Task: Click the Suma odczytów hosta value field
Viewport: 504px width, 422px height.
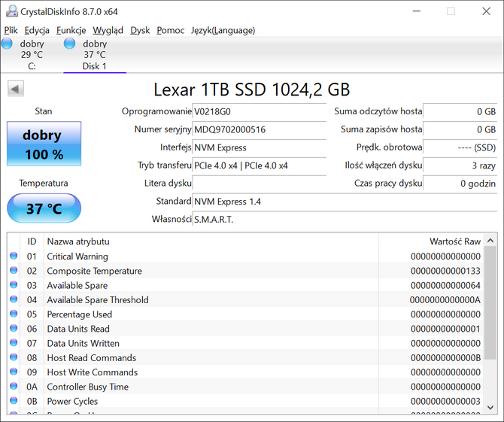Action: coord(460,112)
